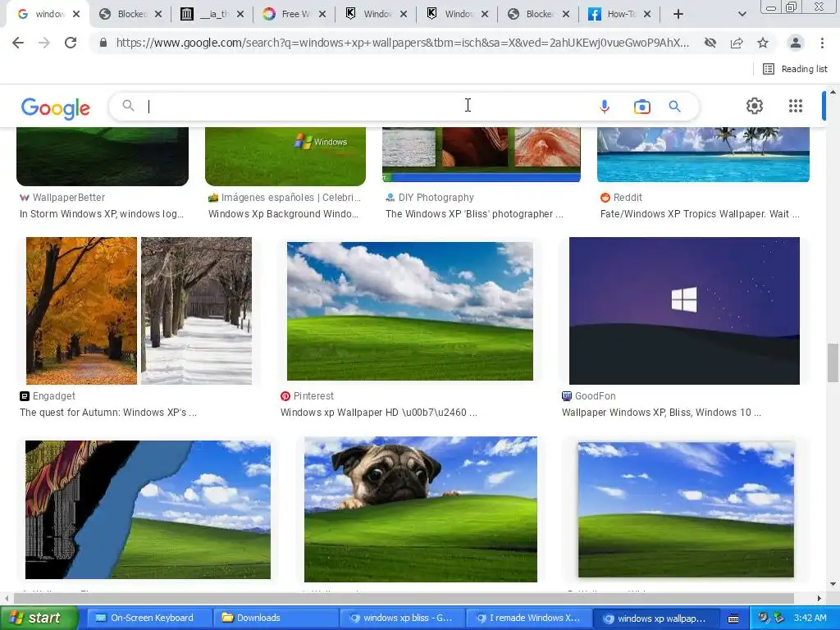This screenshot has height=630, width=840.
Task: Click the Reddit source link
Action: click(x=622, y=198)
